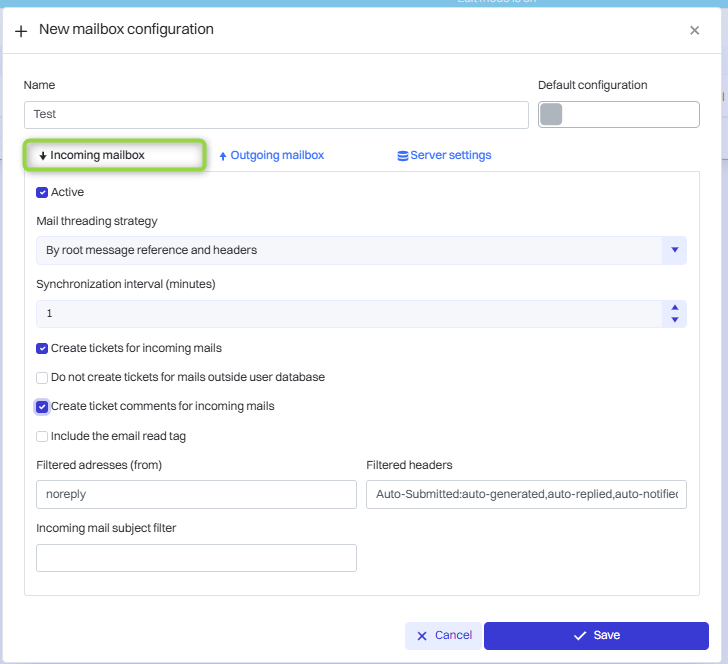Click the server stack icon for Server settings
This screenshot has height=664, width=728.
(402, 156)
